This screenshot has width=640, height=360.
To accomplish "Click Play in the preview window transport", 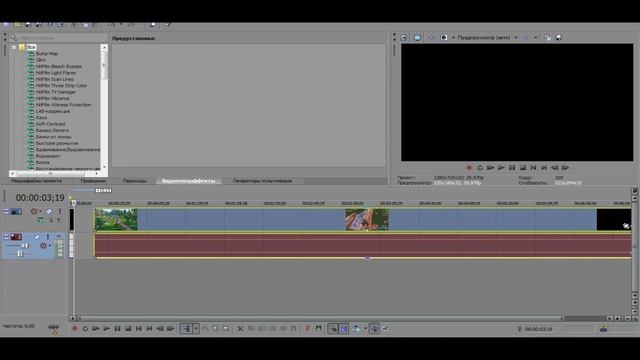I will [x=501, y=167].
